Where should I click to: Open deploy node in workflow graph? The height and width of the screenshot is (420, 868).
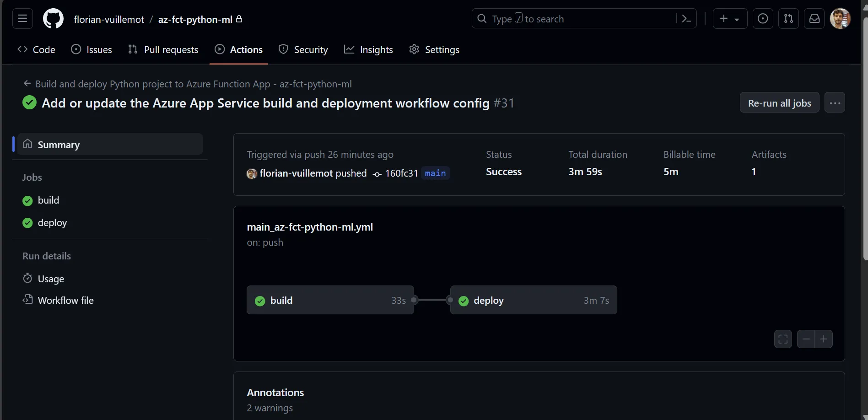(x=534, y=300)
